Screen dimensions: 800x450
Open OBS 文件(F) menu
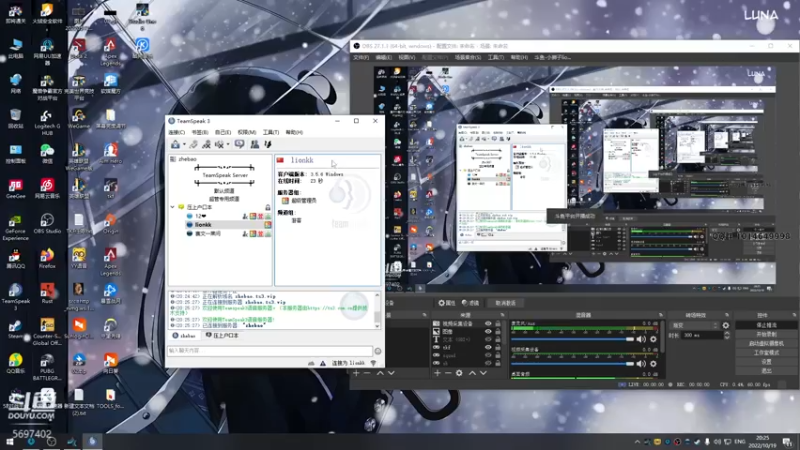click(x=361, y=58)
